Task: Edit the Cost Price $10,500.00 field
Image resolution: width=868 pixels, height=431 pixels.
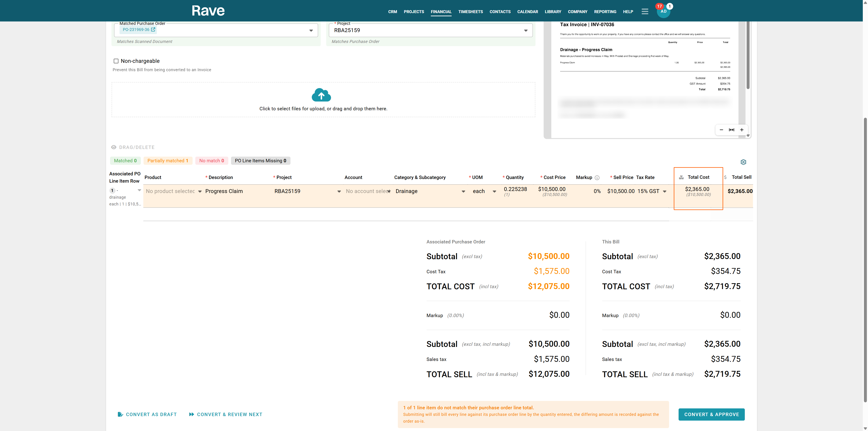Action: click(x=552, y=189)
